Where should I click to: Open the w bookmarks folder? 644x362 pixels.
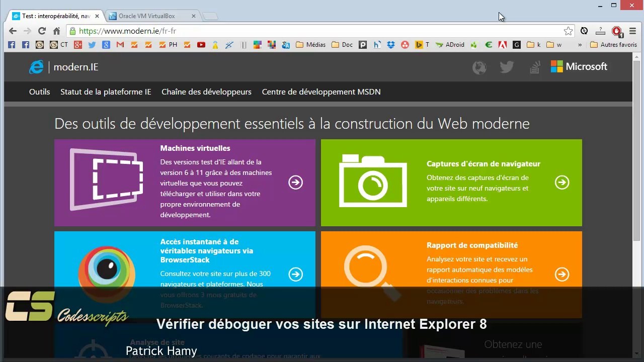coord(554,45)
